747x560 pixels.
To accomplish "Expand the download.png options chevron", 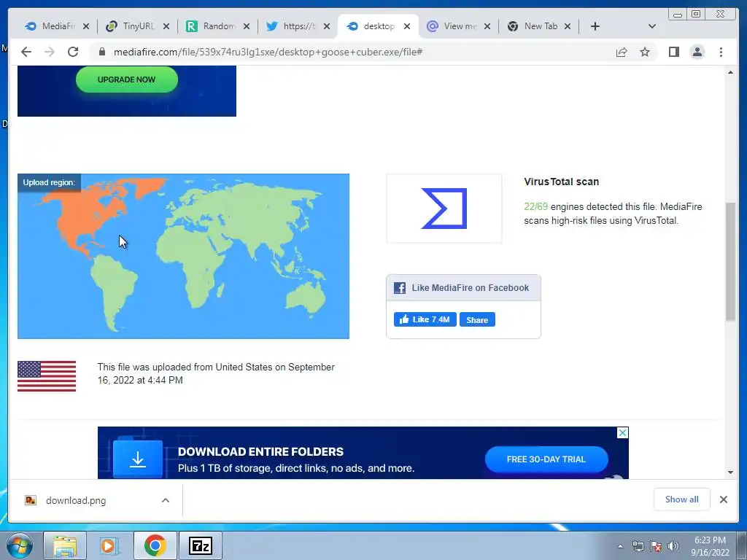I will tap(166, 500).
